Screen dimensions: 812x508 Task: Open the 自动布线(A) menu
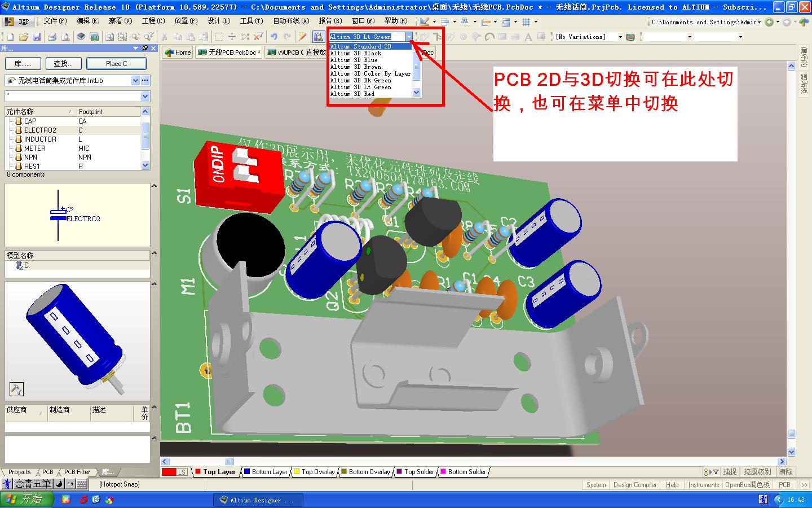(x=291, y=21)
